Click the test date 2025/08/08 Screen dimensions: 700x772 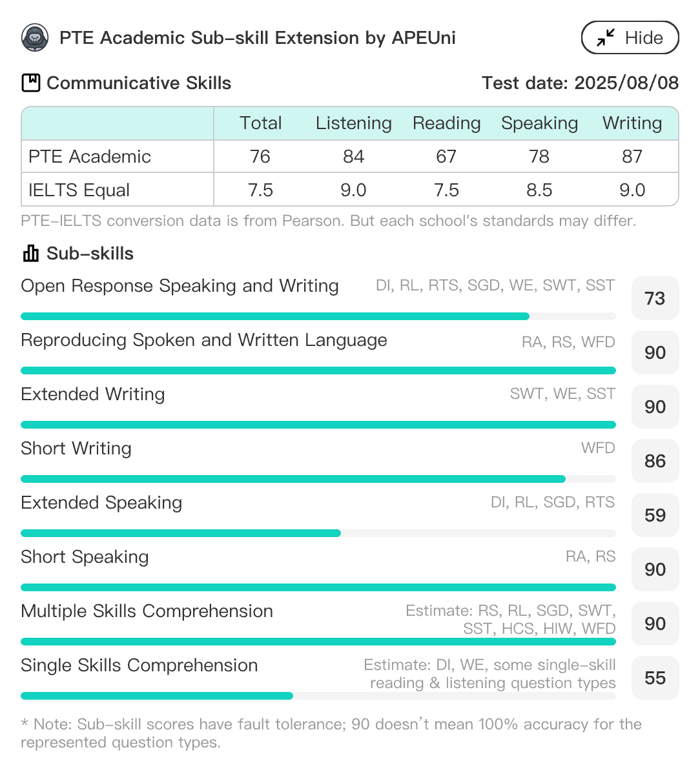(x=580, y=83)
